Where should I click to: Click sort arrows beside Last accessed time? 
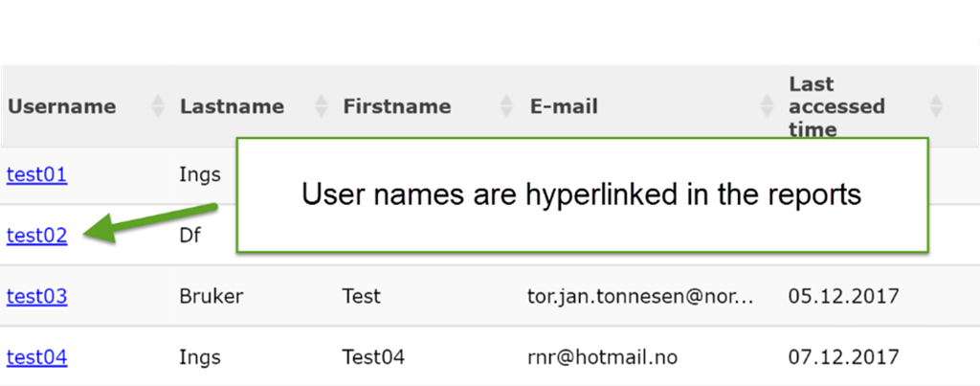coord(936,107)
